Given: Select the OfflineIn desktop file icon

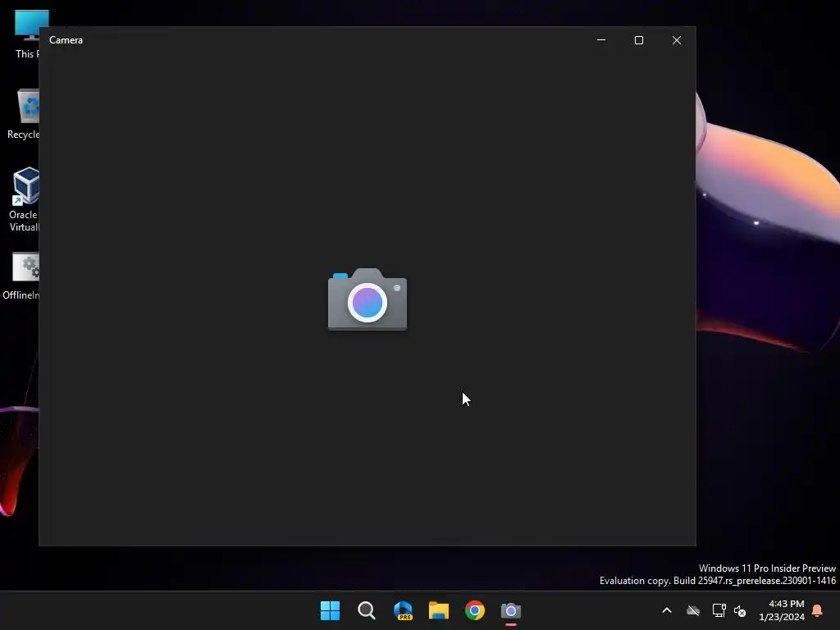Looking at the screenshot, I should click(21, 276).
